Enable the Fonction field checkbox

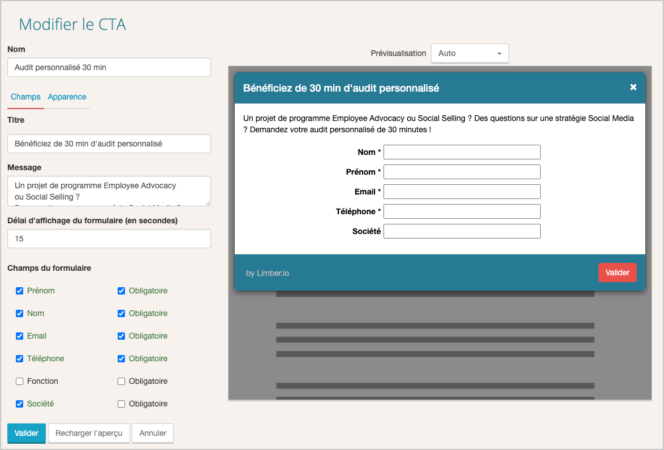point(20,381)
